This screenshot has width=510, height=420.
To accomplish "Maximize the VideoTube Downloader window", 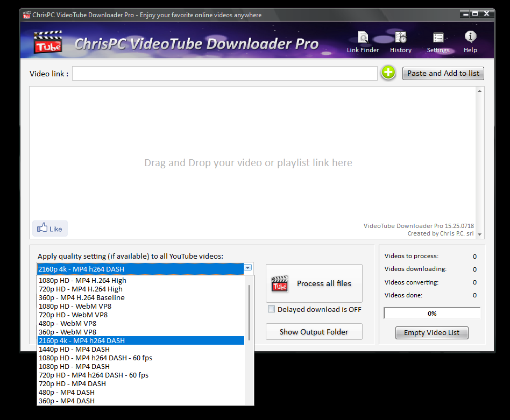I will click(x=475, y=13).
